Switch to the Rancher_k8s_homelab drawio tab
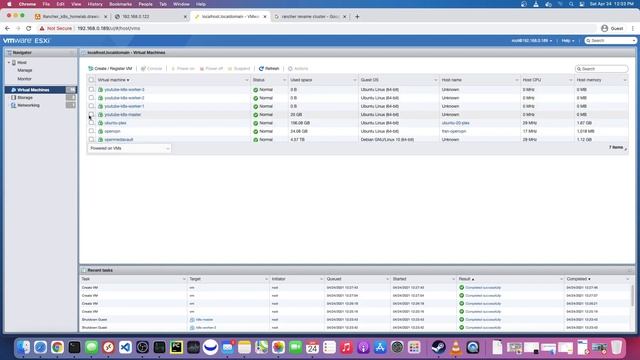Viewport: 640px width, 360px height. pyautogui.click(x=71, y=17)
